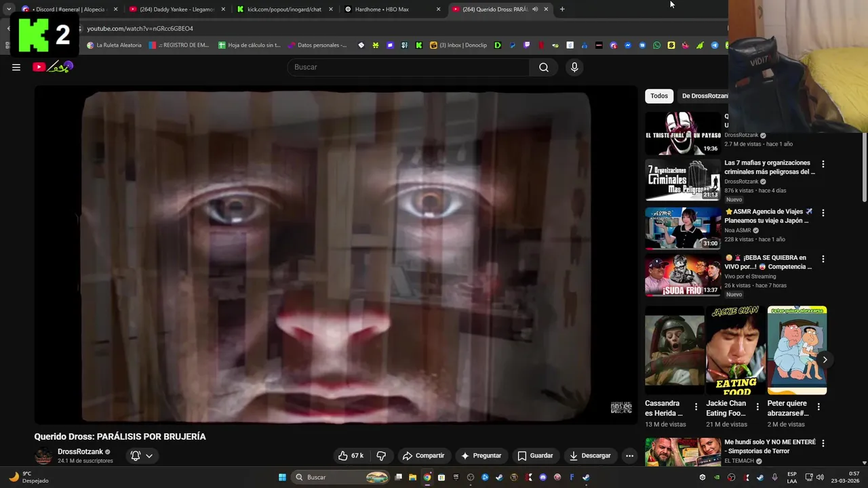Open Cassandra es Herida short thumbnail
Viewport: 868px width, 488px height.
click(675, 350)
